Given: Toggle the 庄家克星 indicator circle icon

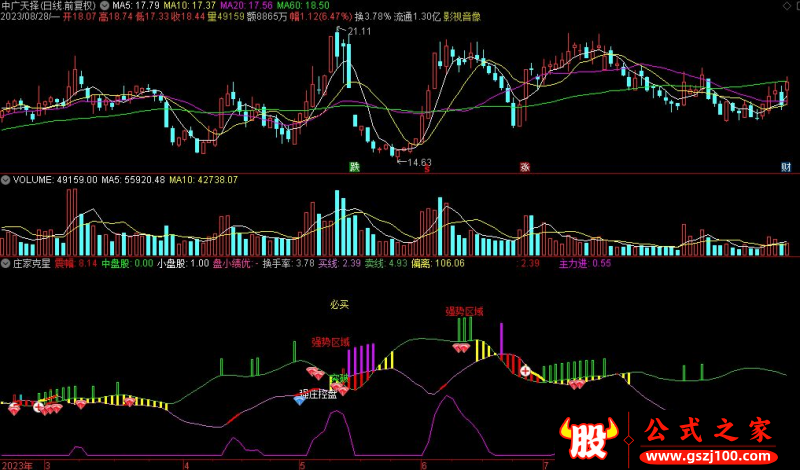Looking at the screenshot, I should coord(6,263).
